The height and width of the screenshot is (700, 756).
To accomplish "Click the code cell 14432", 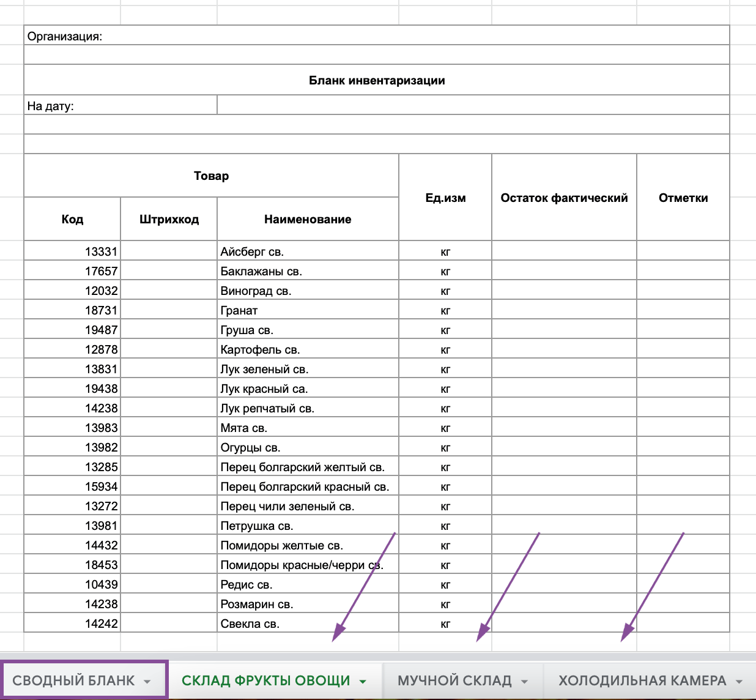I will [72, 545].
